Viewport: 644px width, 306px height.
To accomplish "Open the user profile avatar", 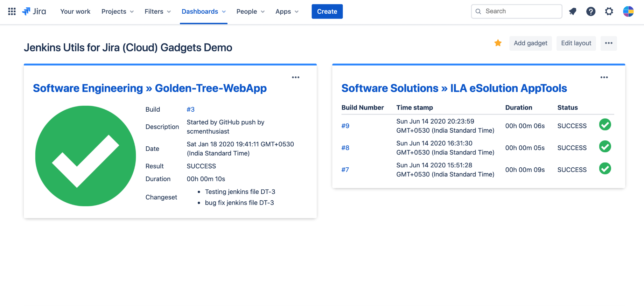I will 628,12.
